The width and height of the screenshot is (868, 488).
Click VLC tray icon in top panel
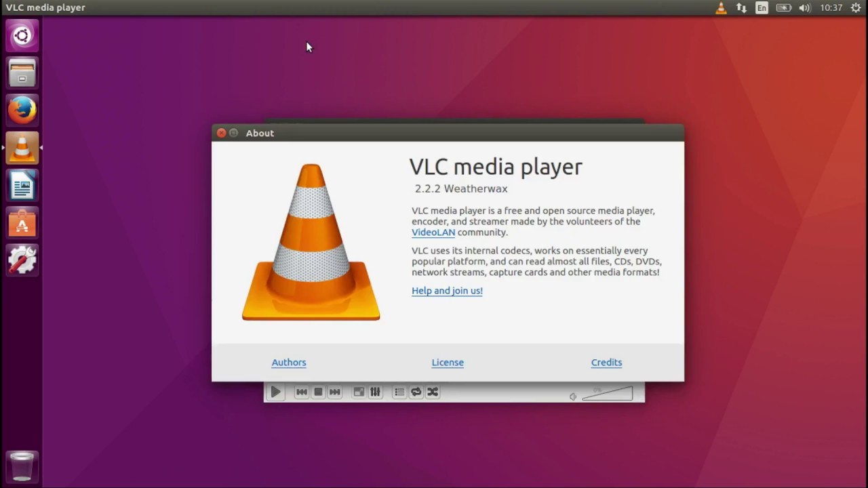tap(721, 8)
